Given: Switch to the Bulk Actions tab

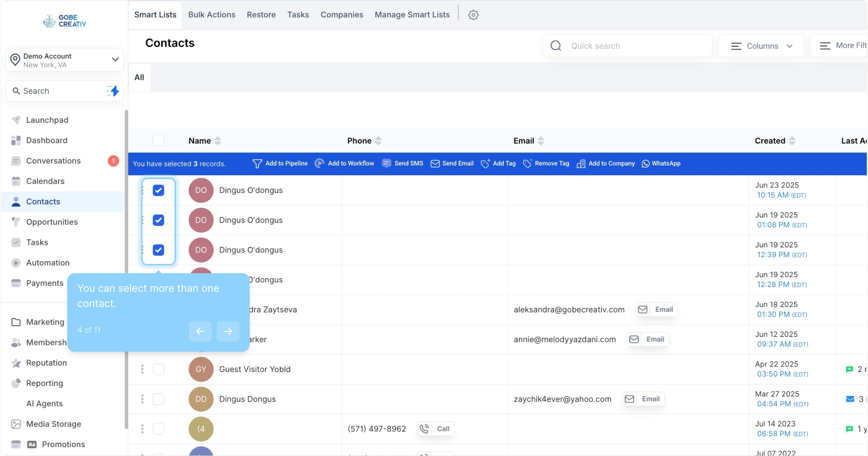Looking at the screenshot, I should (212, 15).
